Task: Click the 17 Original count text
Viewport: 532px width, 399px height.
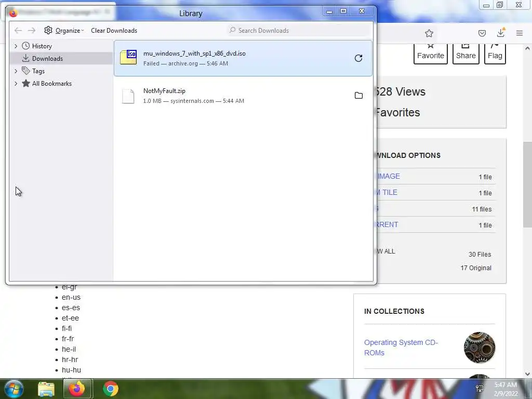Action: pos(476,268)
